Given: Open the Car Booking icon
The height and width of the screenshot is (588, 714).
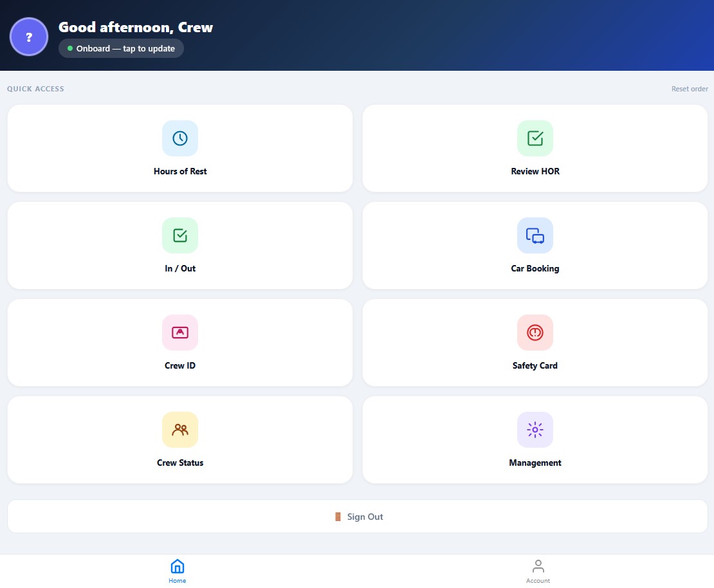Looking at the screenshot, I should pos(535,235).
